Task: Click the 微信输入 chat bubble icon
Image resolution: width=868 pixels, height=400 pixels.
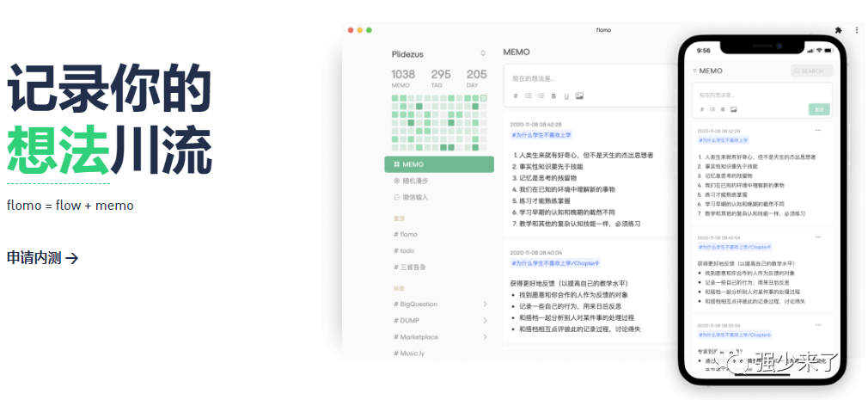Action: (396, 197)
